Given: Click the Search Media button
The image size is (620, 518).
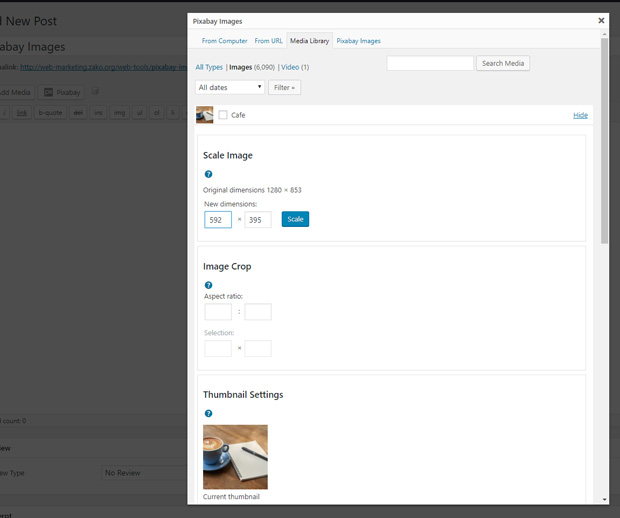Looking at the screenshot, I should tap(503, 63).
